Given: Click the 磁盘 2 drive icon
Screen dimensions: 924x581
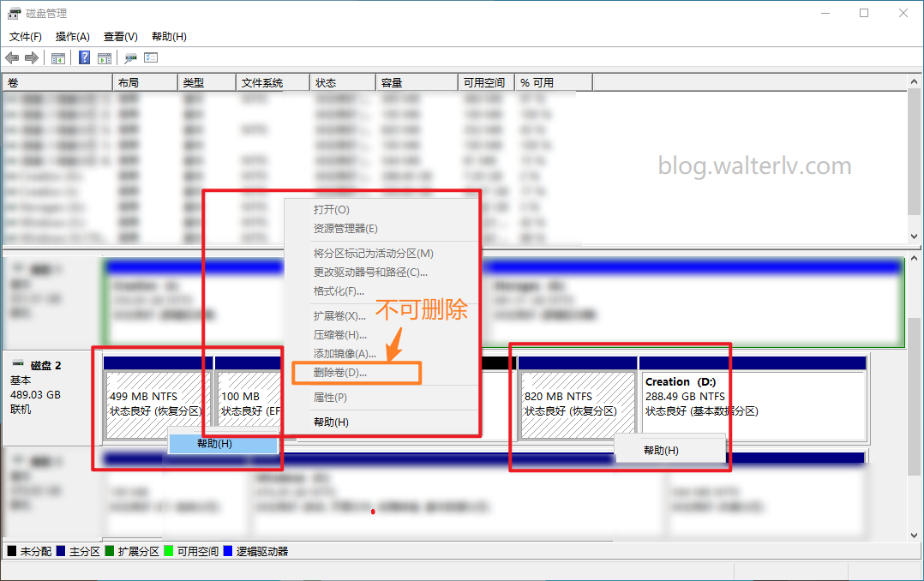Looking at the screenshot, I should (x=18, y=363).
